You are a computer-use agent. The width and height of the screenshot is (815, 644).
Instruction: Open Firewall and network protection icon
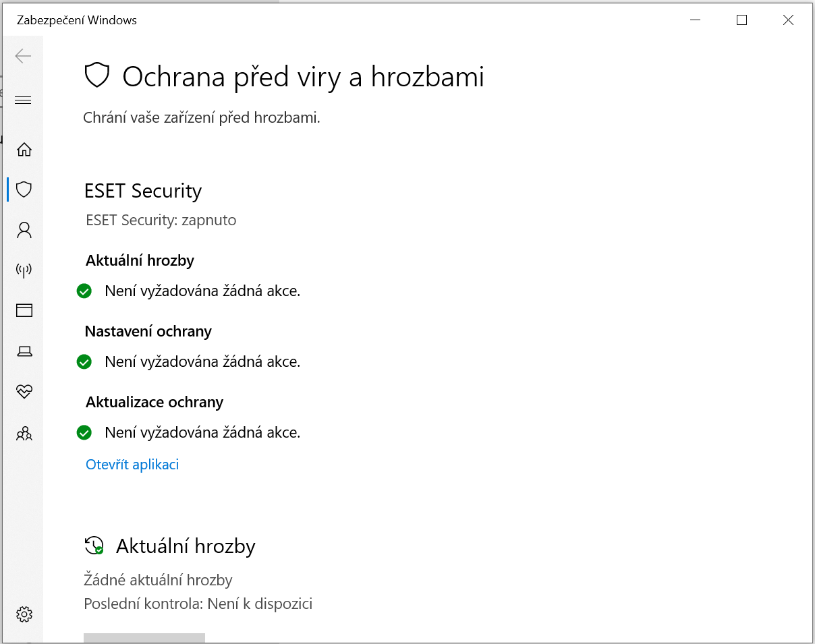point(24,270)
